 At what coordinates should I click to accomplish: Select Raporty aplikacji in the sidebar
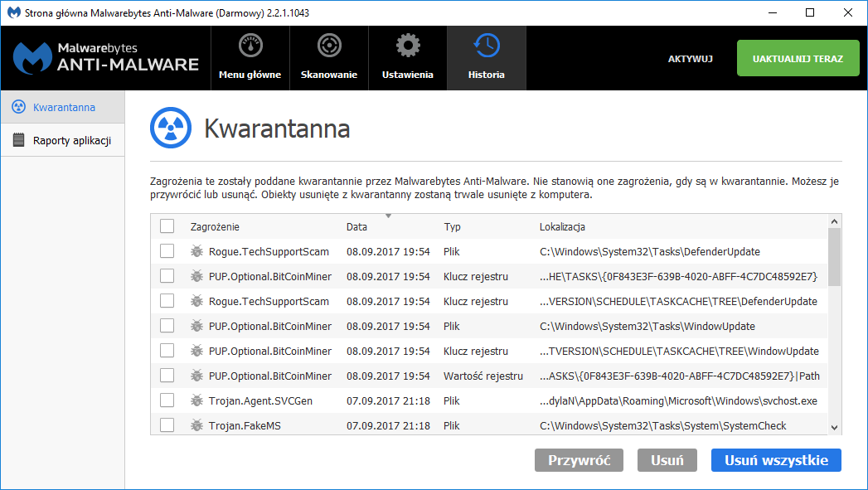(62, 140)
